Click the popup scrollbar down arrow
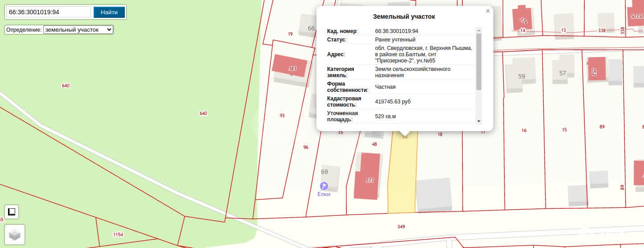The width and height of the screenshot is (644, 248). [x=479, y=121]
